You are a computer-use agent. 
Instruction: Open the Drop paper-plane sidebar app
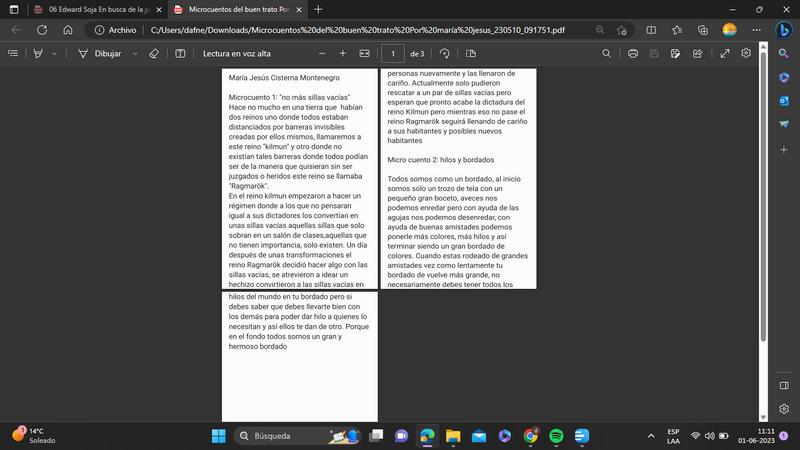784,124
